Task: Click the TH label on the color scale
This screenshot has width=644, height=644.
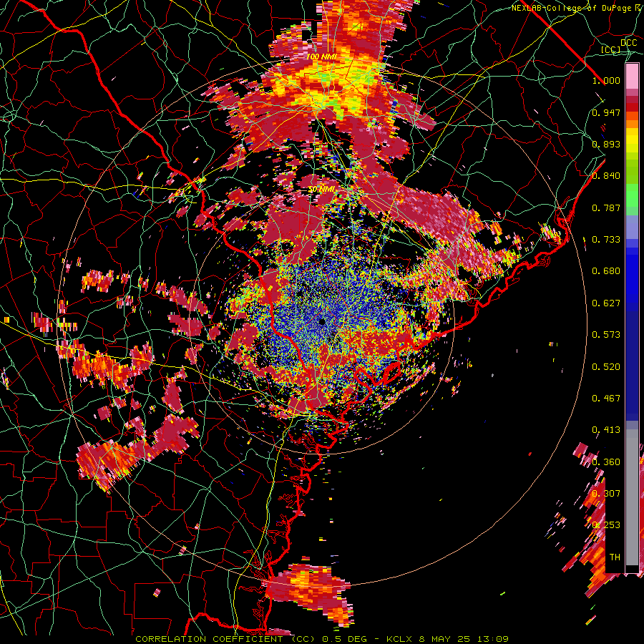Action: tap(615, 557)
